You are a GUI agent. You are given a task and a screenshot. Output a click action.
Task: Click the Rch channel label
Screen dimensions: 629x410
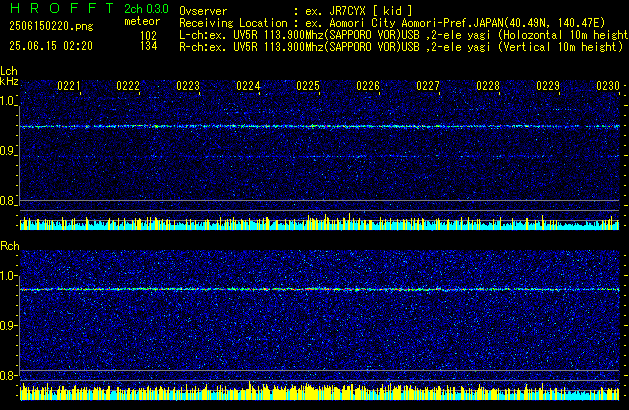click(x=10, y=246)
